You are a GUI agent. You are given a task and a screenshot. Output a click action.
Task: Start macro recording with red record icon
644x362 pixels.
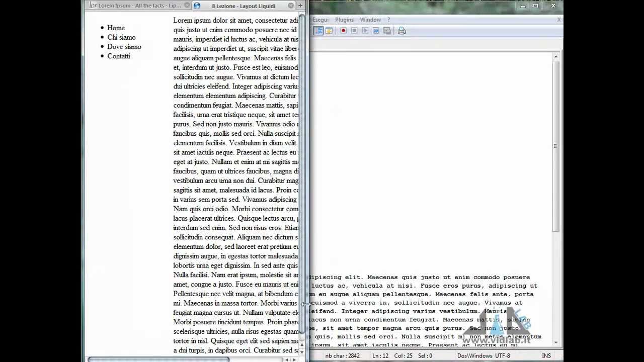tap(343, 31)
